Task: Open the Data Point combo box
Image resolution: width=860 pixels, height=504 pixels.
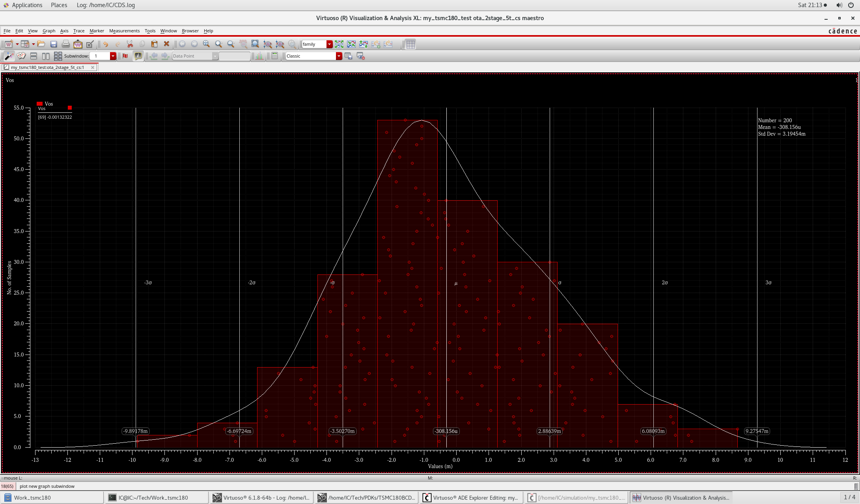Action: [x=195, y=56]
